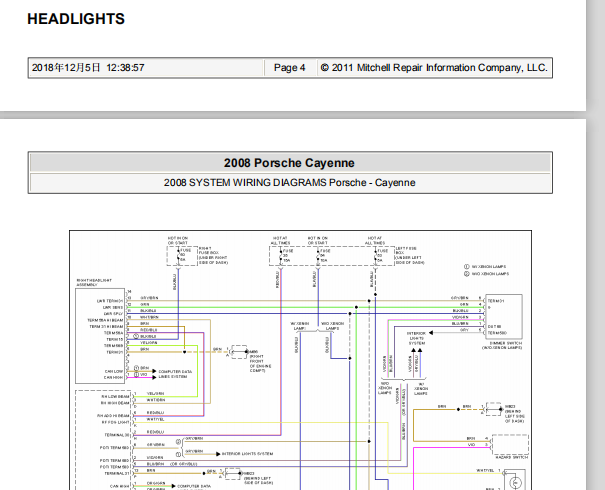605x490 pixels.
Task: Select the Mitchell Repair Information Company copyright text
Action: point(434,68)
